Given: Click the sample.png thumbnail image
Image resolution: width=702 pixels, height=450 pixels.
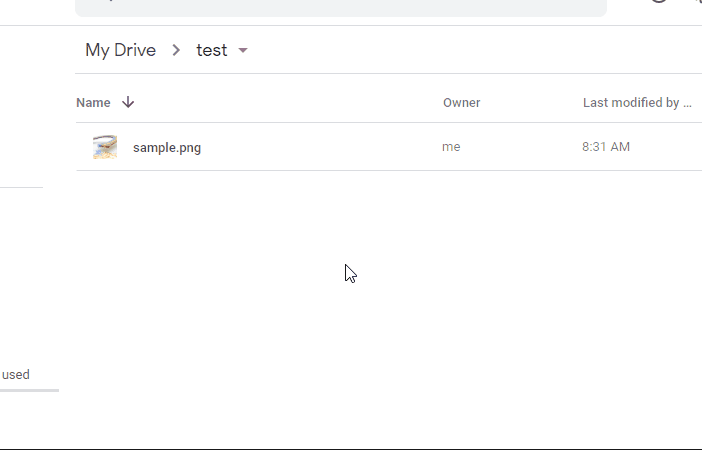Looking at the screenshot, I should (x=105, y=147).
